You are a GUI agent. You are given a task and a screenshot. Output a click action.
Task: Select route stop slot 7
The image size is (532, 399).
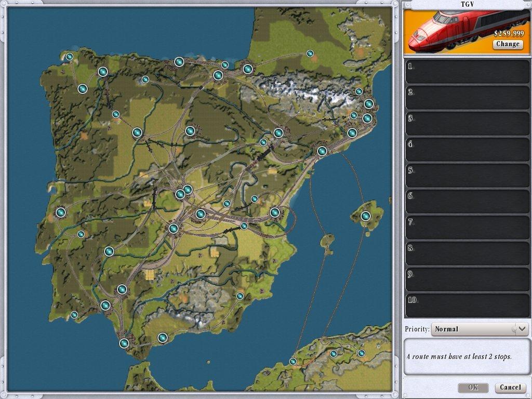click(x=467, y=228)
